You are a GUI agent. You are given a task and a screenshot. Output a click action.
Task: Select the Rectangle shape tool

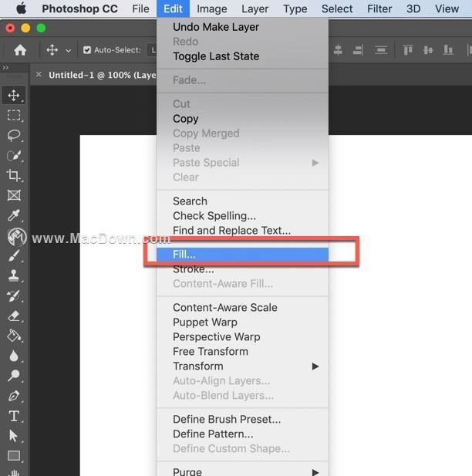pos(14,456)
